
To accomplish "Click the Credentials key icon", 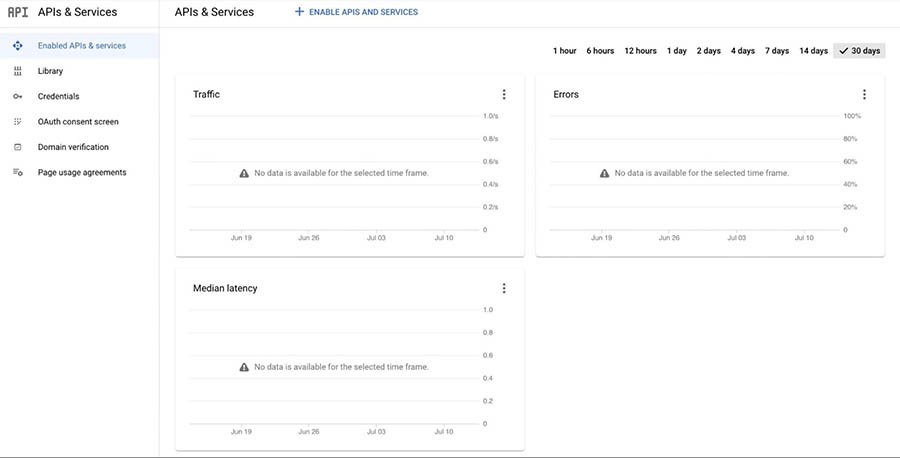I will pyautogui.click(x=17, y=97).
